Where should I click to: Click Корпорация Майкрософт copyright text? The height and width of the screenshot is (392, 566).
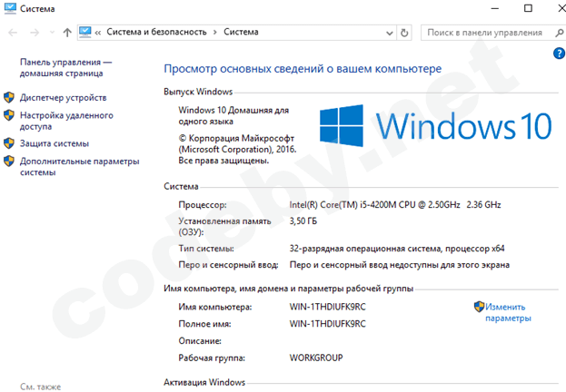tap(237, 150)
